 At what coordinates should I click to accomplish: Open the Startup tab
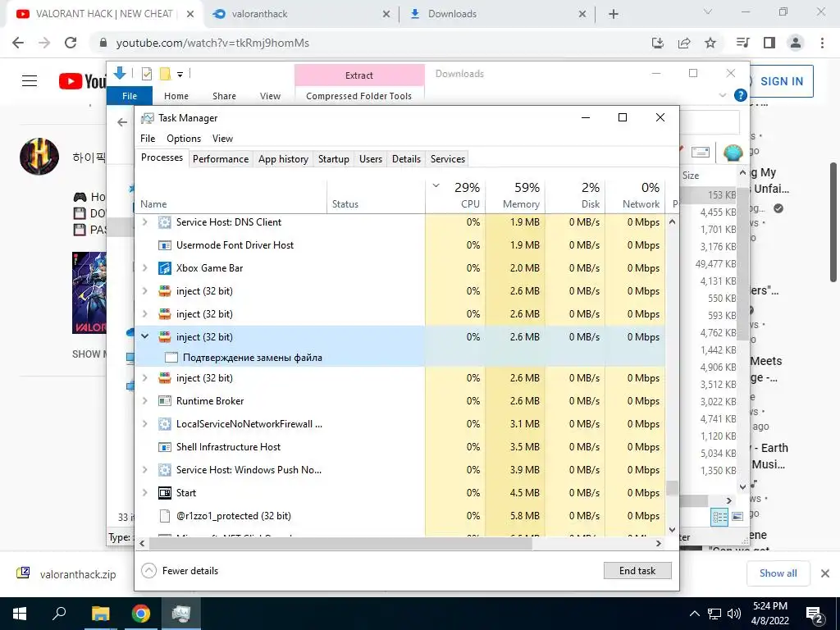click(x=333, y=158)
